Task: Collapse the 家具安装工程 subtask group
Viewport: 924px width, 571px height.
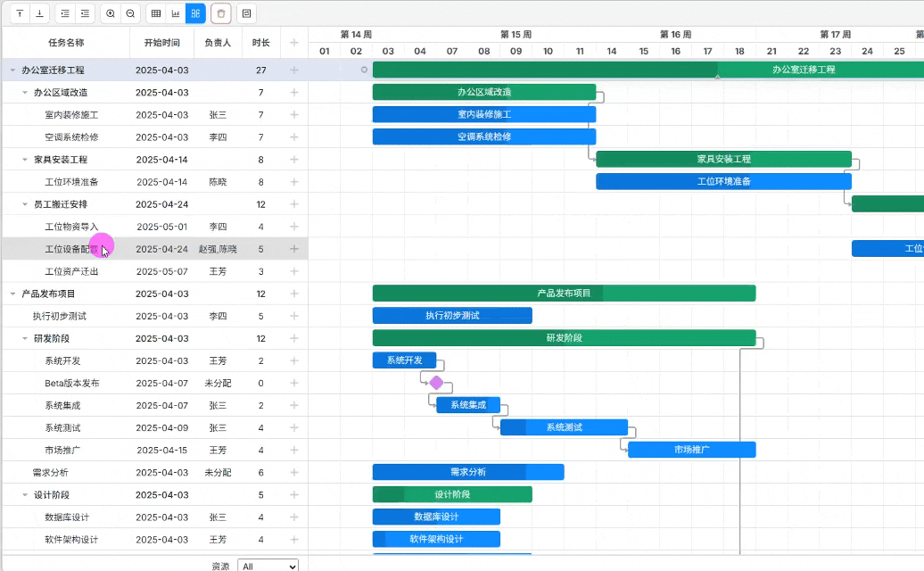Action: coord(25,160)
